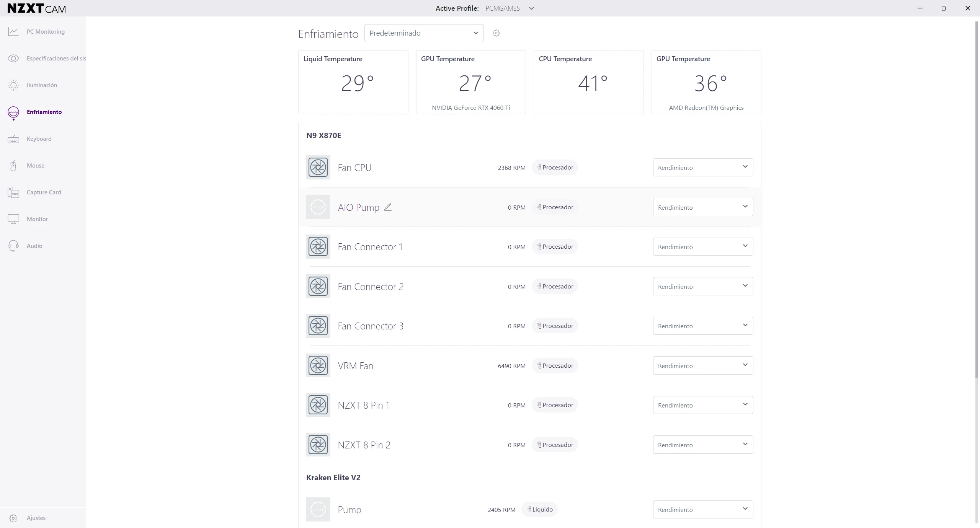
Task: Click the Keyboard icon in sidebar
Action: [13, 139]
